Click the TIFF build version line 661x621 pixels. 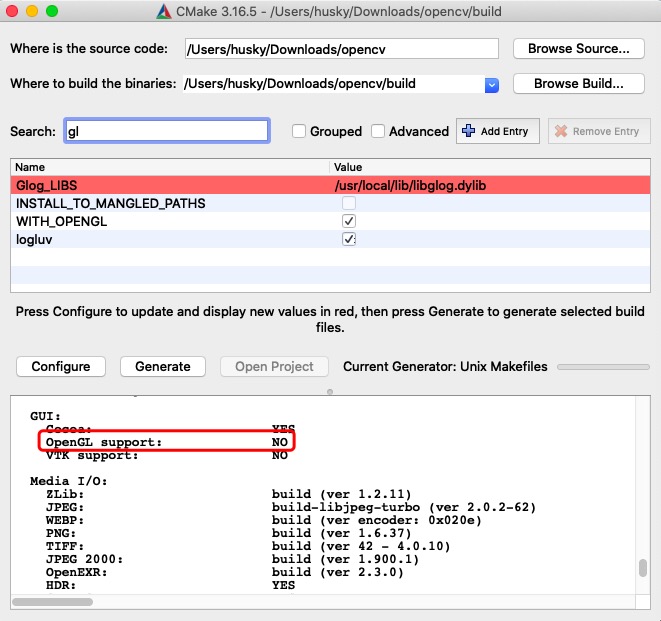248,546
